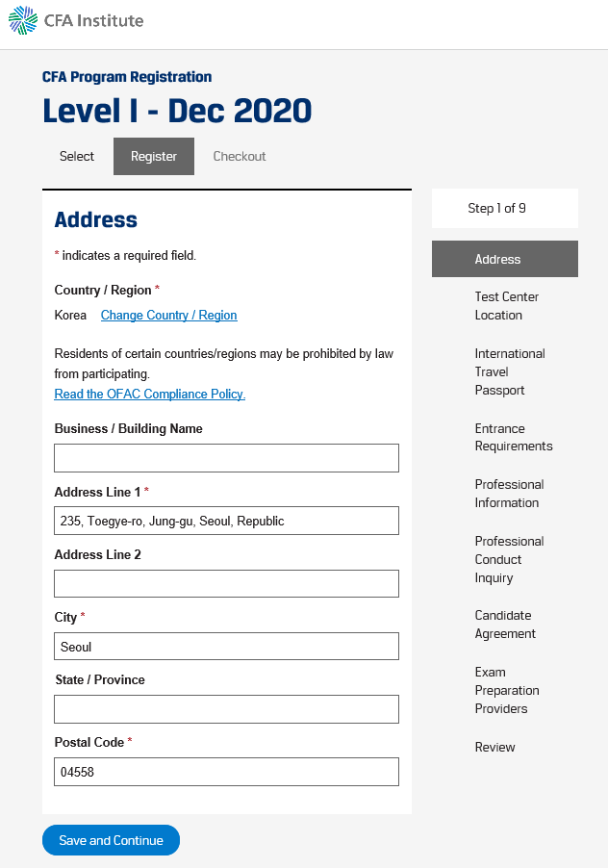
Task: Open Professional Information step
Action: (x=509, y=494)
